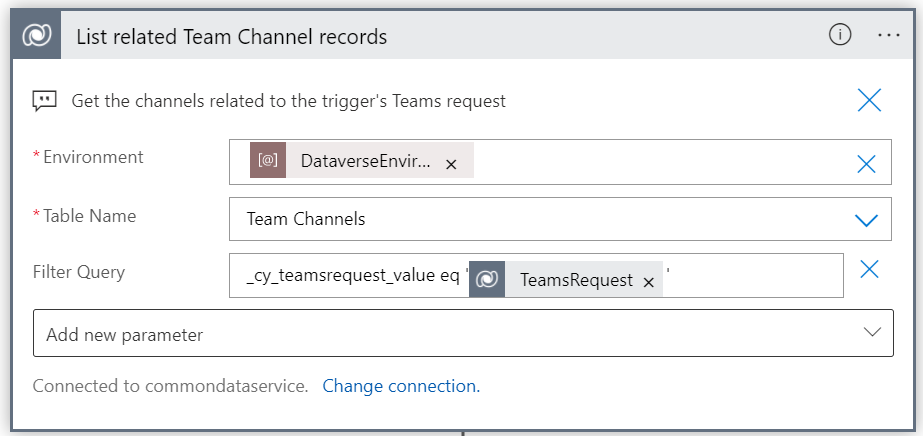Viewport: 923px width, 436px height.
Task: Click the Dataverse connector icon in header
Action: coord(36,35)
